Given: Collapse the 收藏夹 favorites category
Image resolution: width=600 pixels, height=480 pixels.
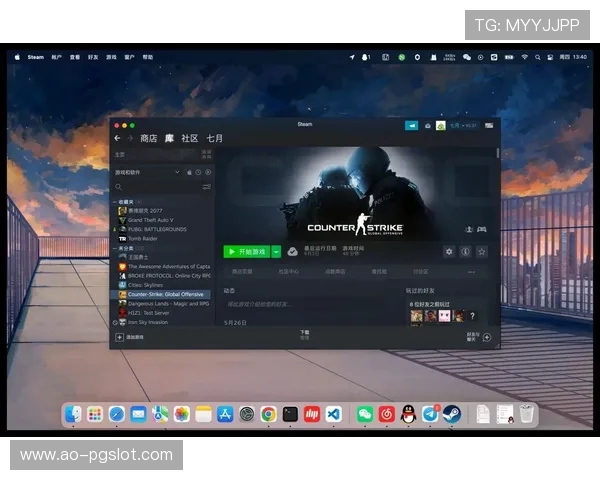Looking at the screenshot, I should (115, 201).
